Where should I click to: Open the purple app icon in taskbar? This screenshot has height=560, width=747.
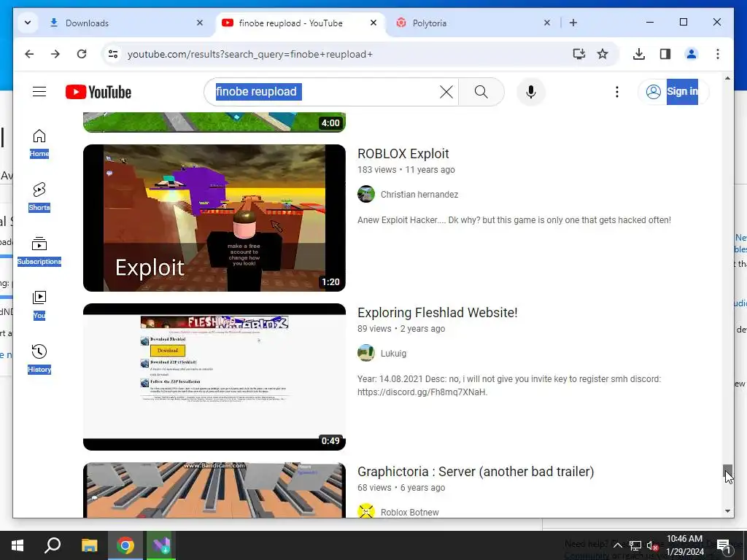(161, 545)
